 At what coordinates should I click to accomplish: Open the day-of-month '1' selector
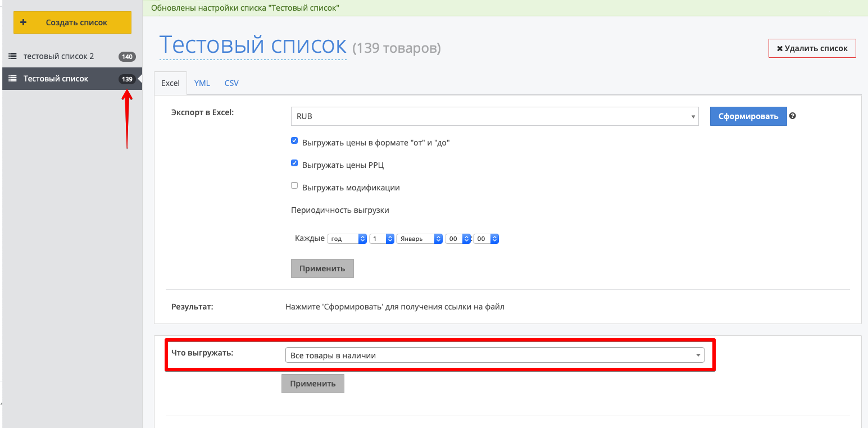pyautogui.click(x=381, y=239)
